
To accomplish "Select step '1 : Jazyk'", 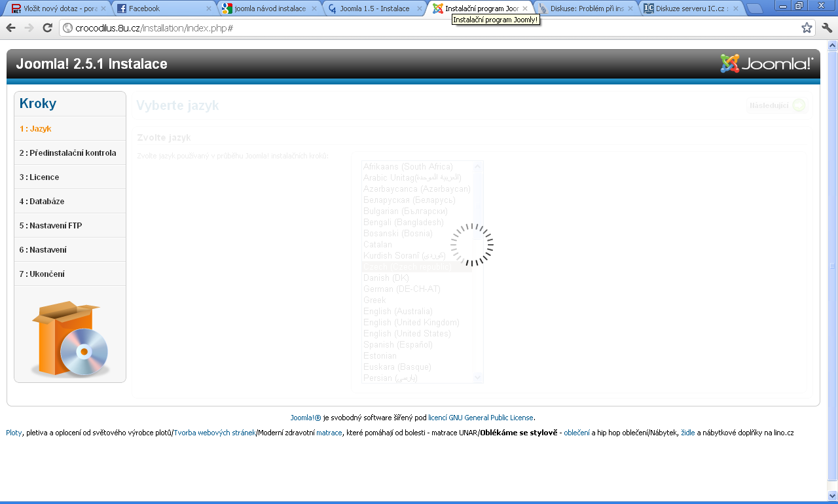I will [x=70, y=129].
